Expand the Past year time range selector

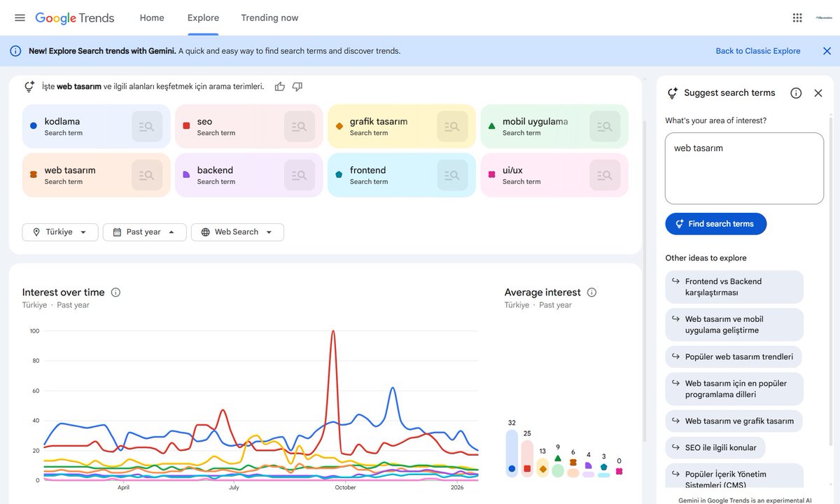(144, 232)
